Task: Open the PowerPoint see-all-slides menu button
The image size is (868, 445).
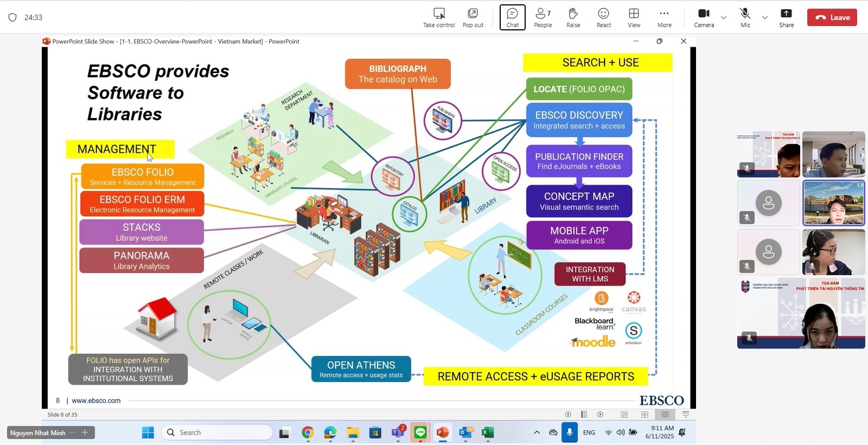Action: click(584, 415)
